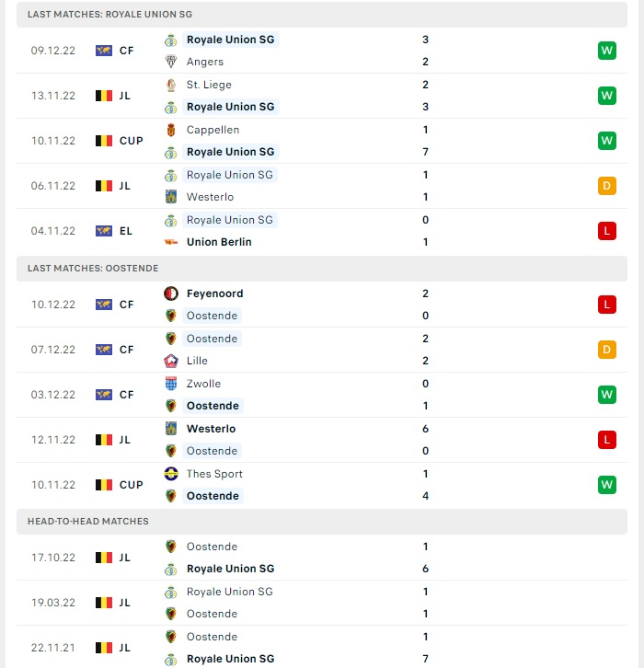This screenshot has width=644, height=668.
Task: Click the Belgian flag beside 13.11.22 JL
Action: [104, 96]
